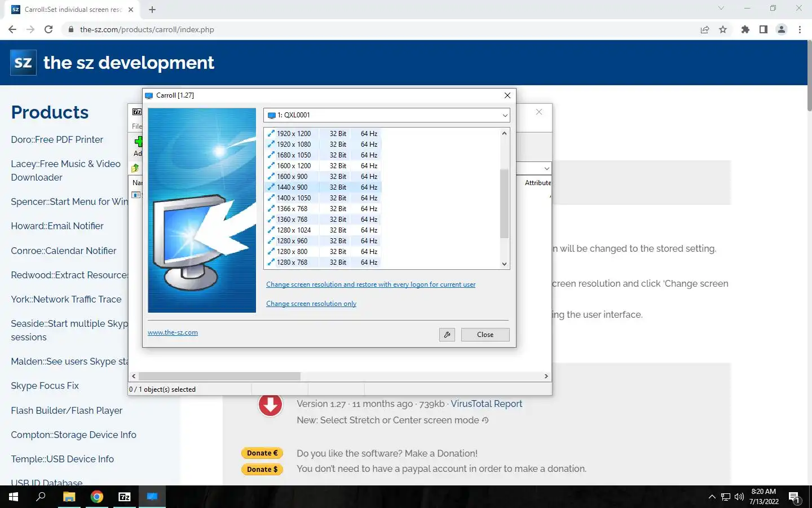Select the 1360 x 768 resolution row
The width and height of the screenshot is (812, 508).
click(324, 220)
